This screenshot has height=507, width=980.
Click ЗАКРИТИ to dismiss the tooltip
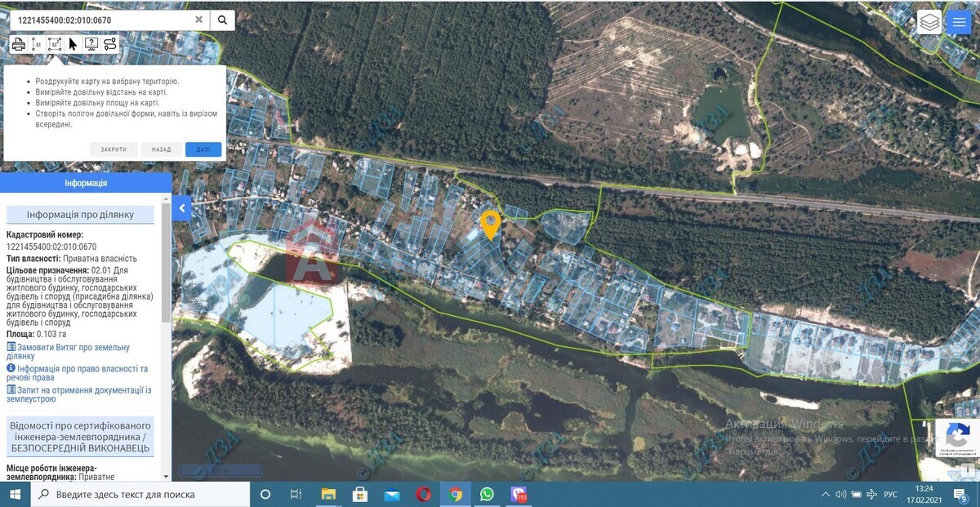pyautogui.click(x=114, y=149)
